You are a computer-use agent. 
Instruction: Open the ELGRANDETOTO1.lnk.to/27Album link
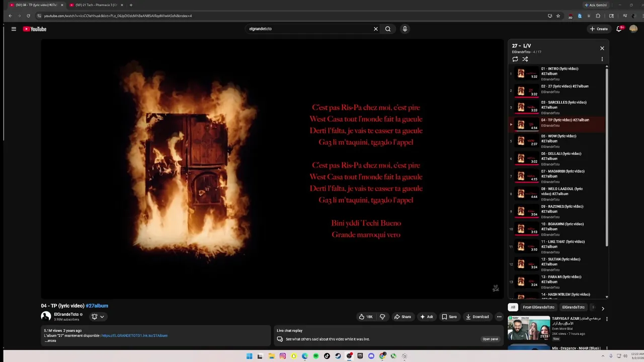[134, 335]
